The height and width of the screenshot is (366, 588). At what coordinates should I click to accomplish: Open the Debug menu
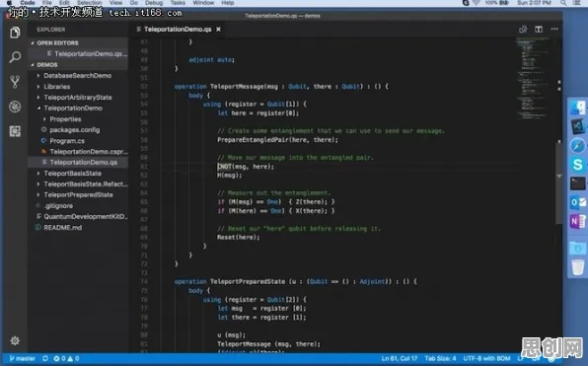[154, 3]
